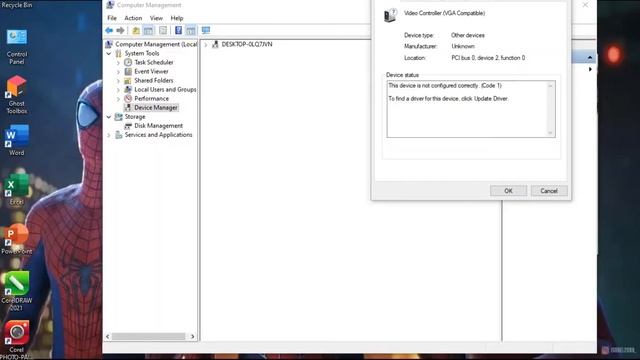The height and width of the screenshot is (360, 640).
Task: Open the View menu
Action: click(156, 18)
